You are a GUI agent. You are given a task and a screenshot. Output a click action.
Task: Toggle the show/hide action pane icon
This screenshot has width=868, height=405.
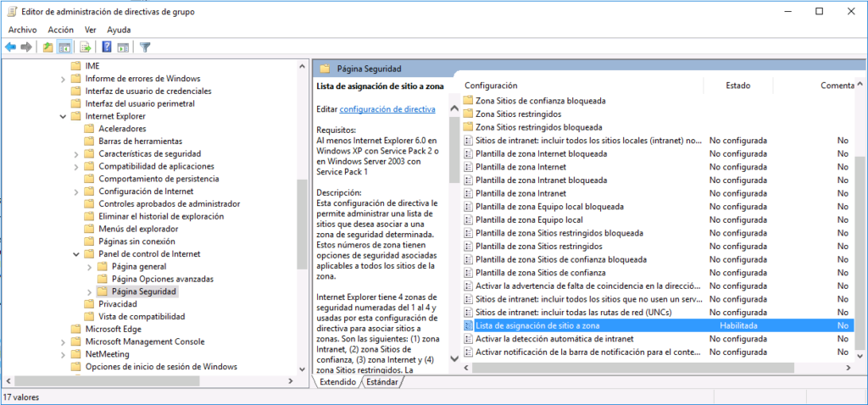coord(123,47)
